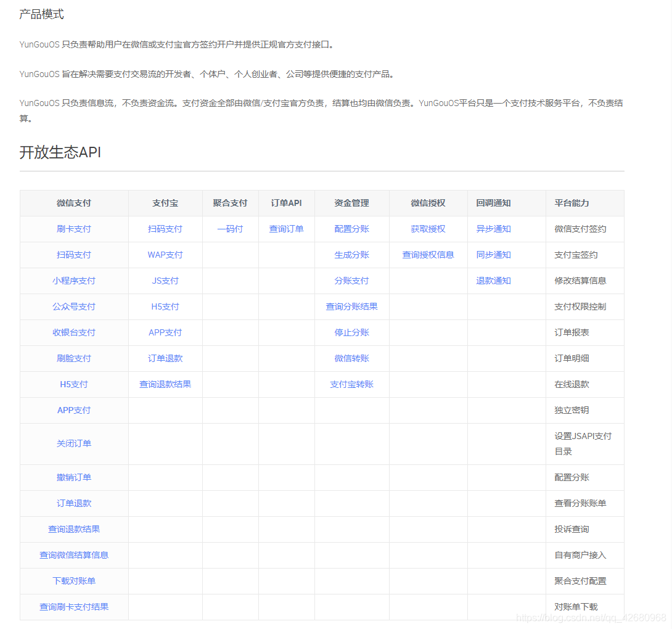Select the 刷脸支付 link
The width and height of the screenshot is (672, 629).
(x=74, y=358)
